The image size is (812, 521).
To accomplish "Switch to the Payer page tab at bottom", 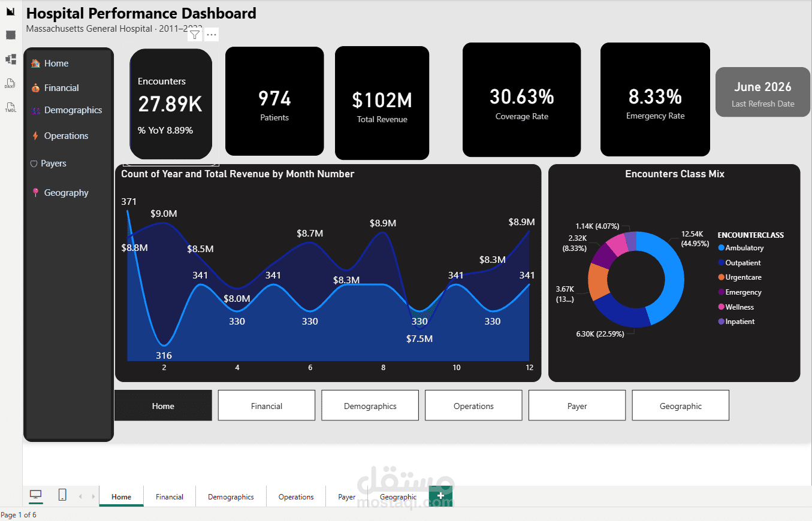I will click(x=346, y=496).
